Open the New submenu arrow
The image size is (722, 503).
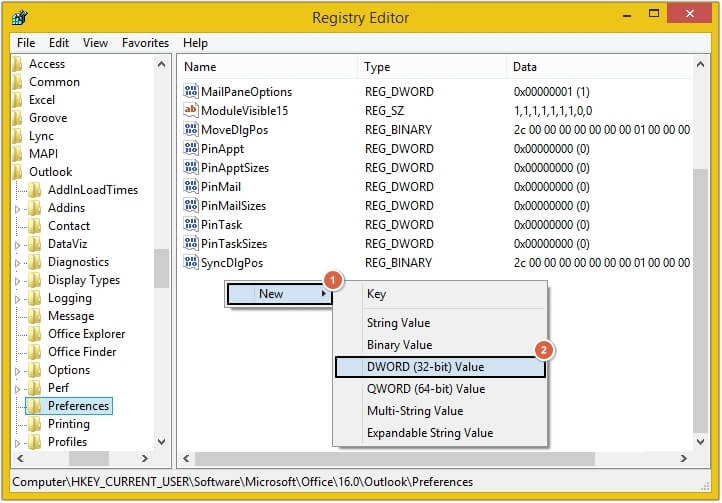(x=324, y=293)
